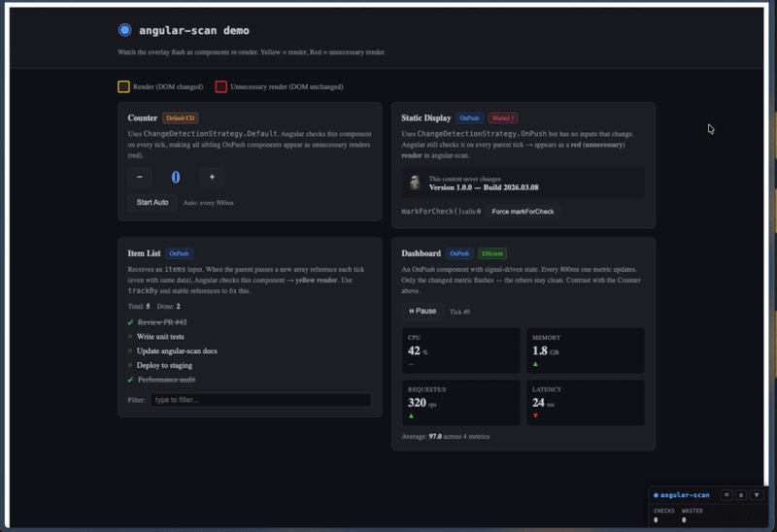This screenshot has width=777, height=532.
Task: Click the red Wasted badge on Static Display
Action: point(503,117)
